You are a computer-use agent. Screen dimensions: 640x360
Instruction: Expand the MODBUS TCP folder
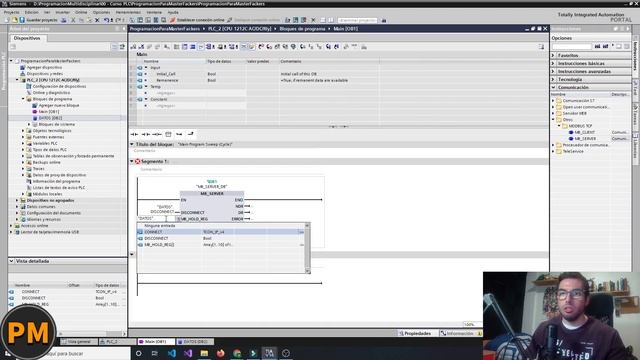pos(560,126)
